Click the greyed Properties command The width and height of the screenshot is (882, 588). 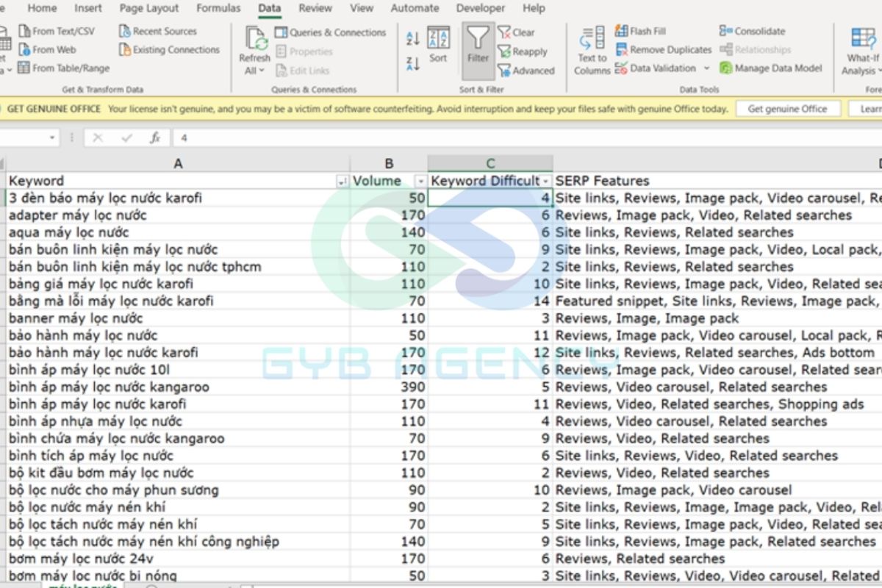tap(304, 51)
